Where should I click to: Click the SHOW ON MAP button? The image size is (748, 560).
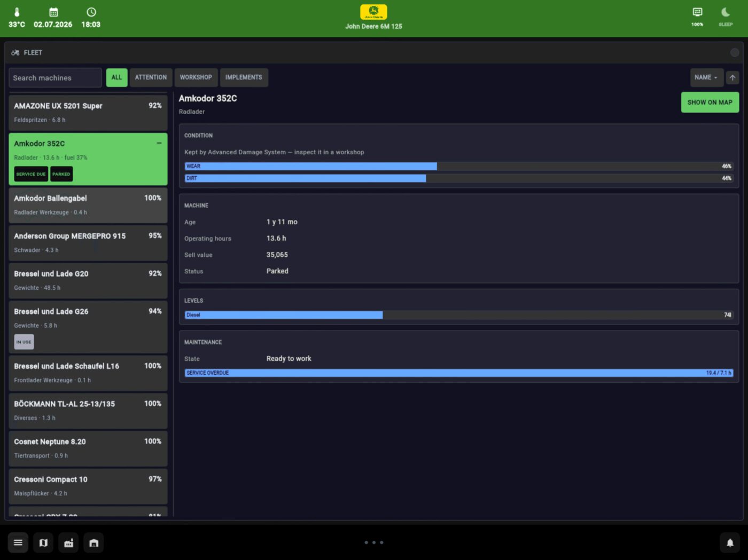[710, 102]
